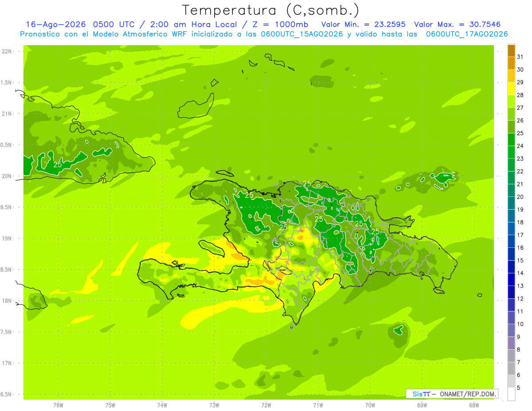Click the '69W' longitude axis label

(422, 405)
